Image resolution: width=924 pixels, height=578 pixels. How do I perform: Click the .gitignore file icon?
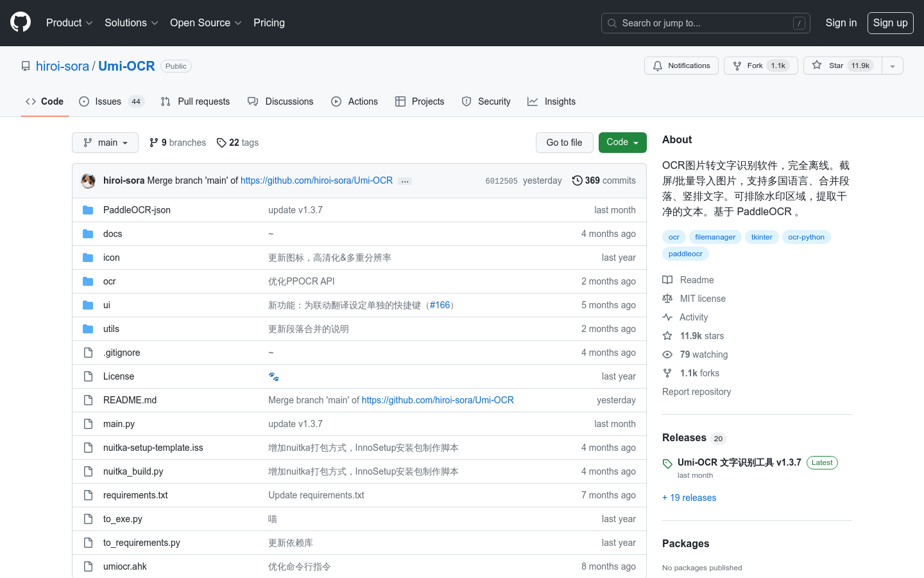pyautogui.click(x=88, y=353)
